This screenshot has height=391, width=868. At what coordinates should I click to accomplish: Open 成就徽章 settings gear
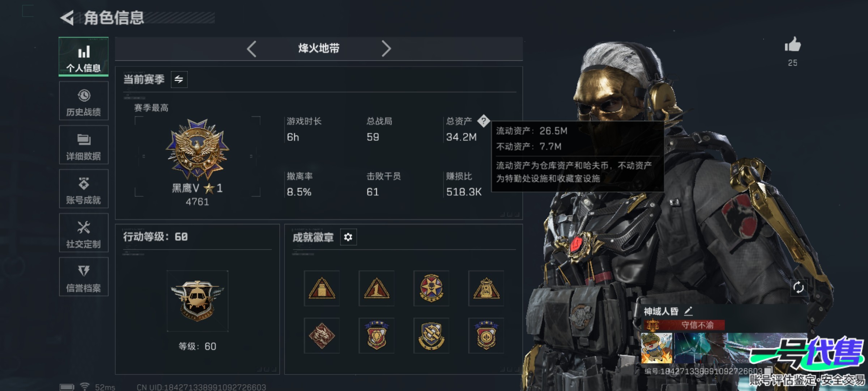point(348,237)
